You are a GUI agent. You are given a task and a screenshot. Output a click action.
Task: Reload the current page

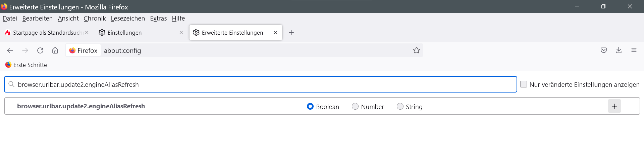(x=40, y=50)
